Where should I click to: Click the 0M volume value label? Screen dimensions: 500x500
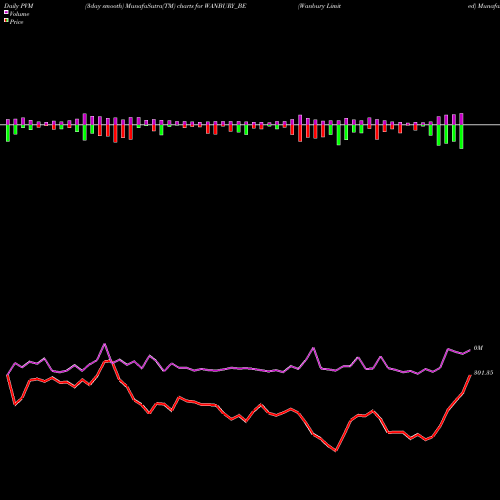pyautogui.click(x=478, y=348)
